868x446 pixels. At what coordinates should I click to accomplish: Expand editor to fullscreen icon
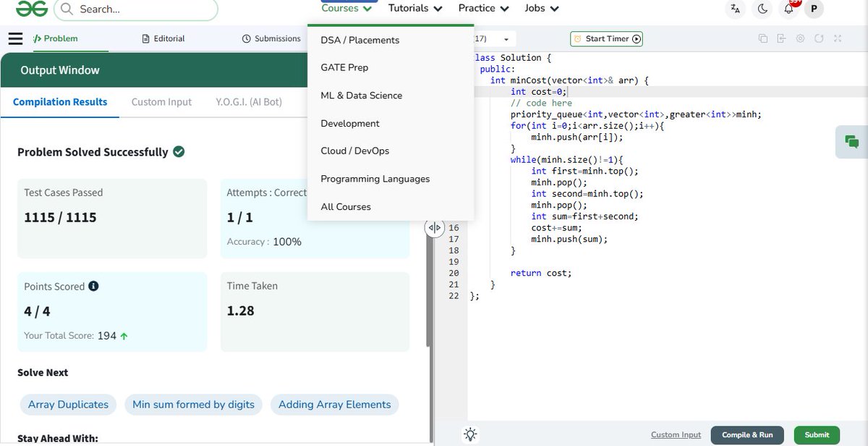pos(838,38)
